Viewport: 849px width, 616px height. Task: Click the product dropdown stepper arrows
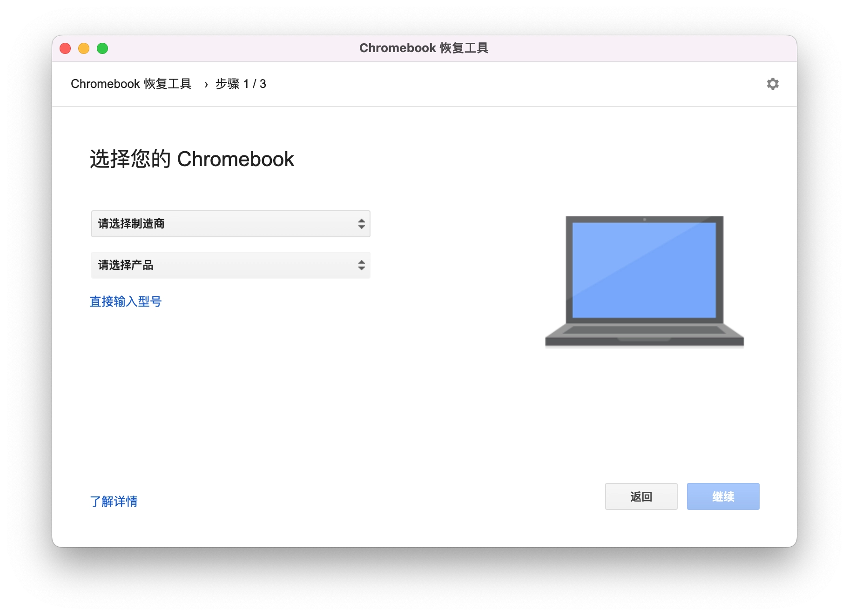(x=361, y=265)
